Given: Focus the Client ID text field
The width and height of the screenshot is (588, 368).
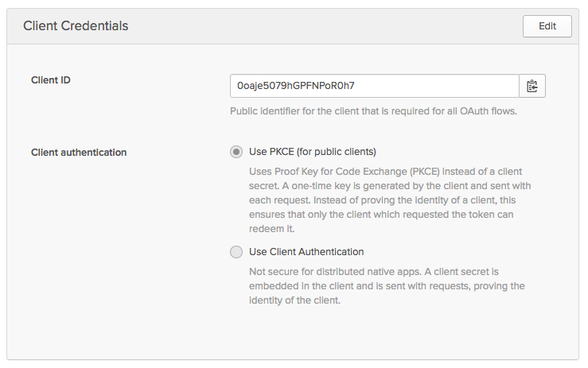Looking at the screenshot, I should [374, 86].
